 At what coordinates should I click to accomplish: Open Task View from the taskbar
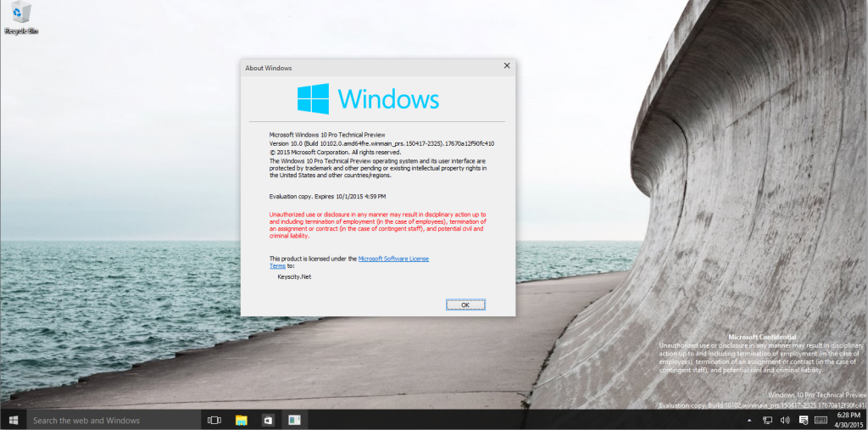(214, 421)
